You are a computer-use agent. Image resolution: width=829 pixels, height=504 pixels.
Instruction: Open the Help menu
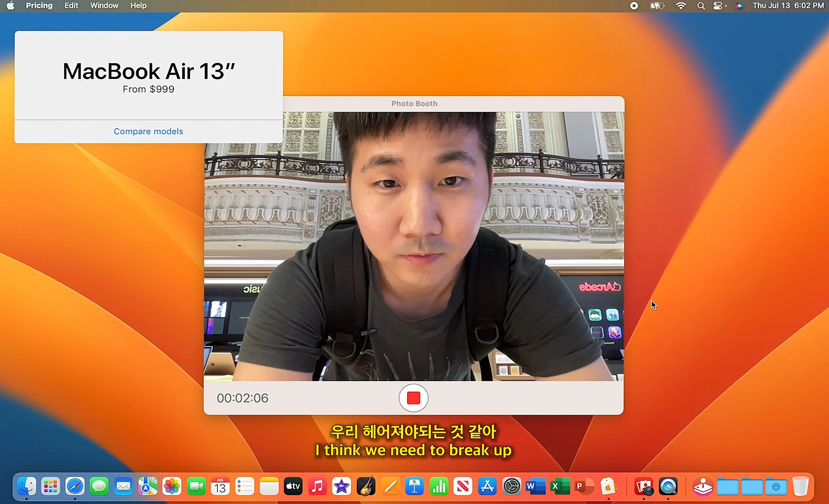138,5
